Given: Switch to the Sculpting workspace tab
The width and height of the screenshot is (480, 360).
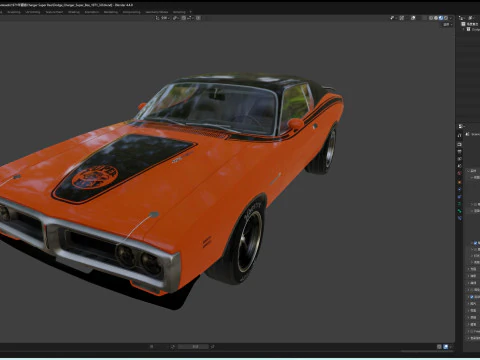Looking at the screenshot, I should point(14,12).
